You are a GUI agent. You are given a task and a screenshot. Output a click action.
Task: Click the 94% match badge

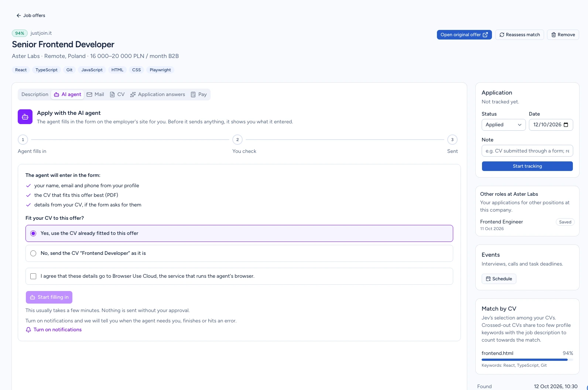pyautogui.click(x=20, y=33)
